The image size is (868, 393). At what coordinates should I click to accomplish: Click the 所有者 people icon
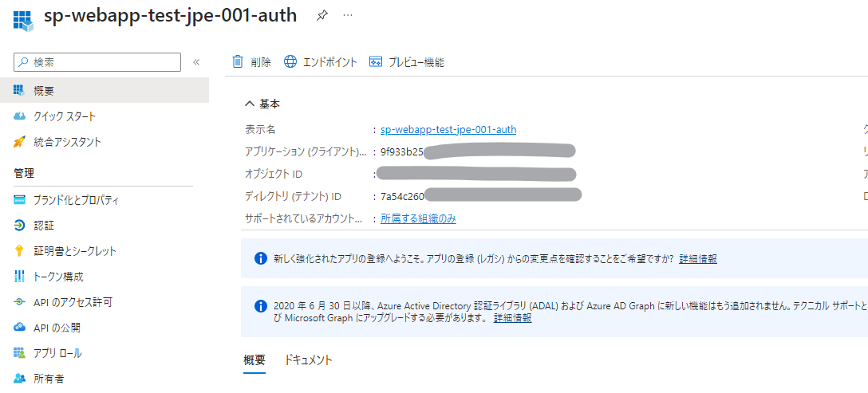click(19, 379)
